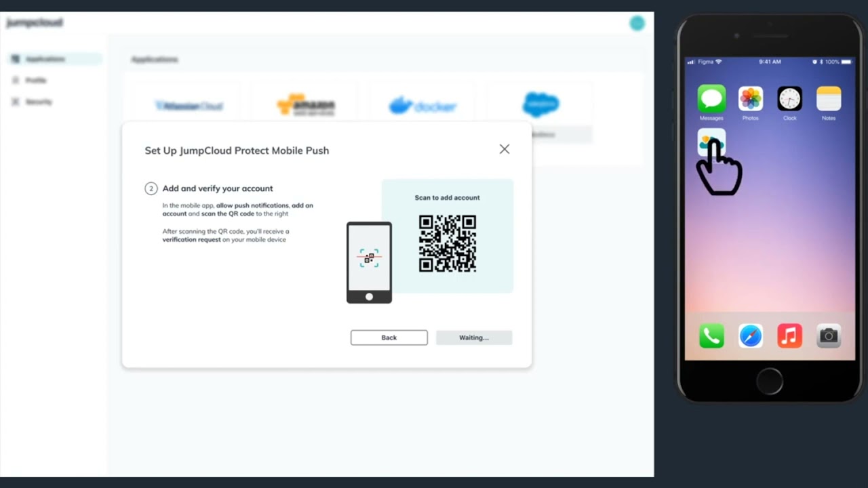Click the Back button in the dialog

tap(389, 338)
